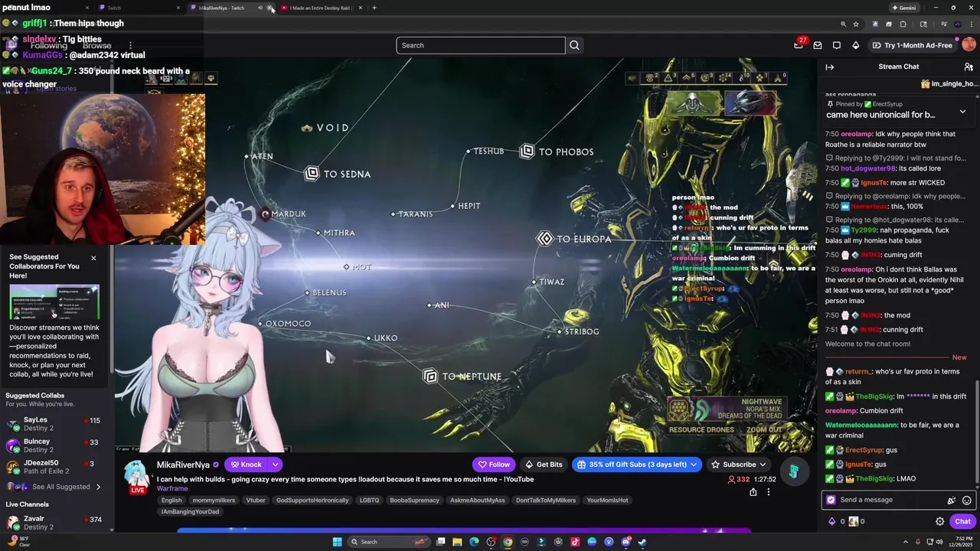980x551 pixels.
Task: Switch to the Destiny Raid YouTube tab
Action: 320,8
